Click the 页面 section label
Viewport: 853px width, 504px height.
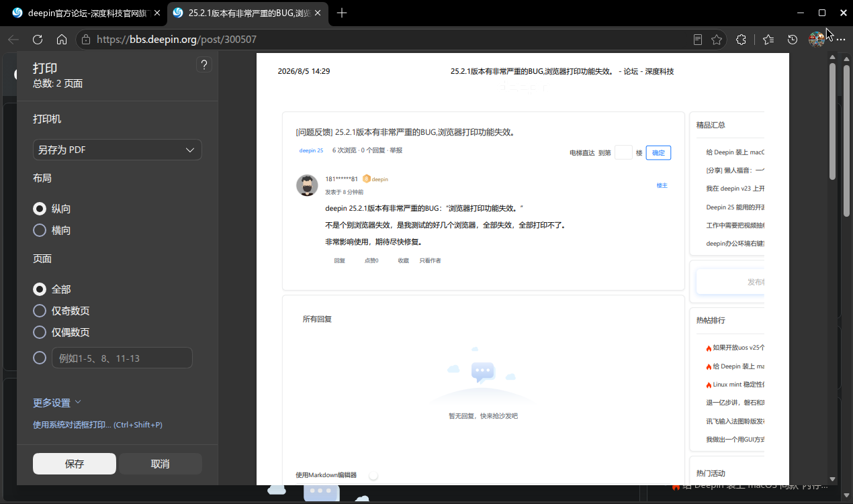coord(42,258)
